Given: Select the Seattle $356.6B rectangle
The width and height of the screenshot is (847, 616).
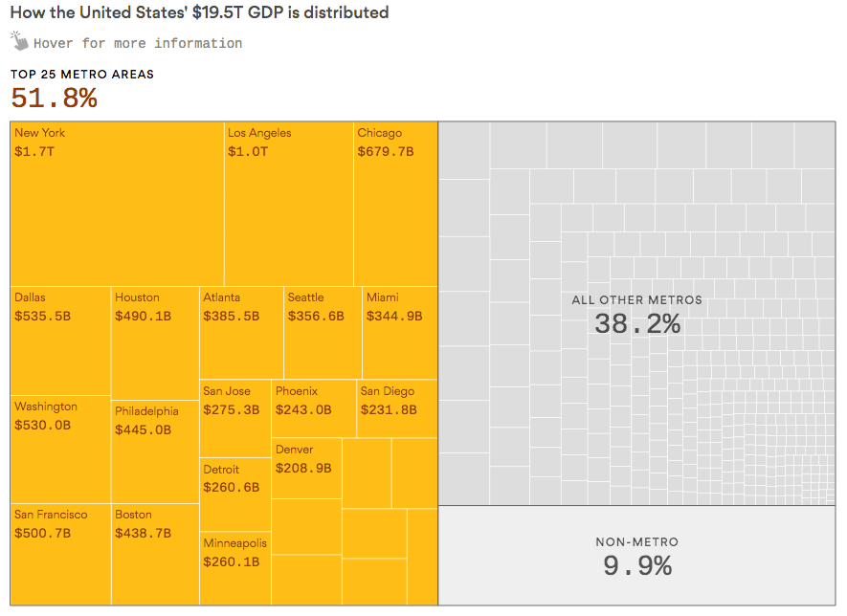Looking at the screenshot, I should (x=323, y=333).
